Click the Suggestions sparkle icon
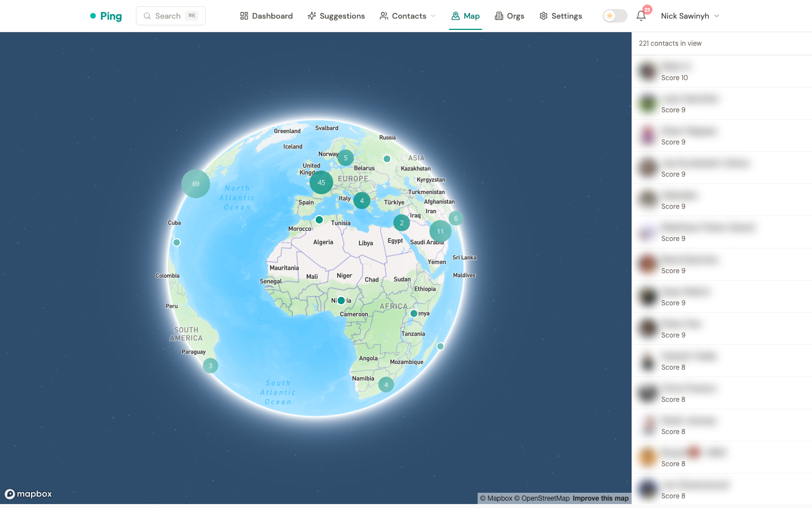 pos(312,16)
